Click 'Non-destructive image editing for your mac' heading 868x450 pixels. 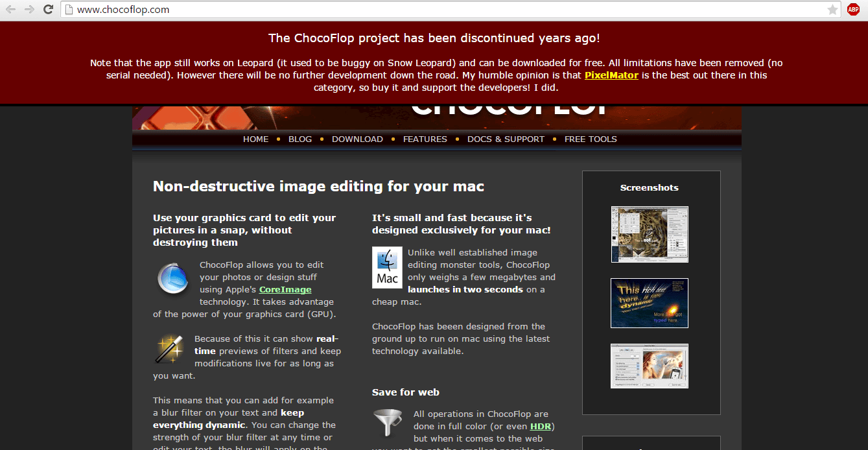pos(318,186)
